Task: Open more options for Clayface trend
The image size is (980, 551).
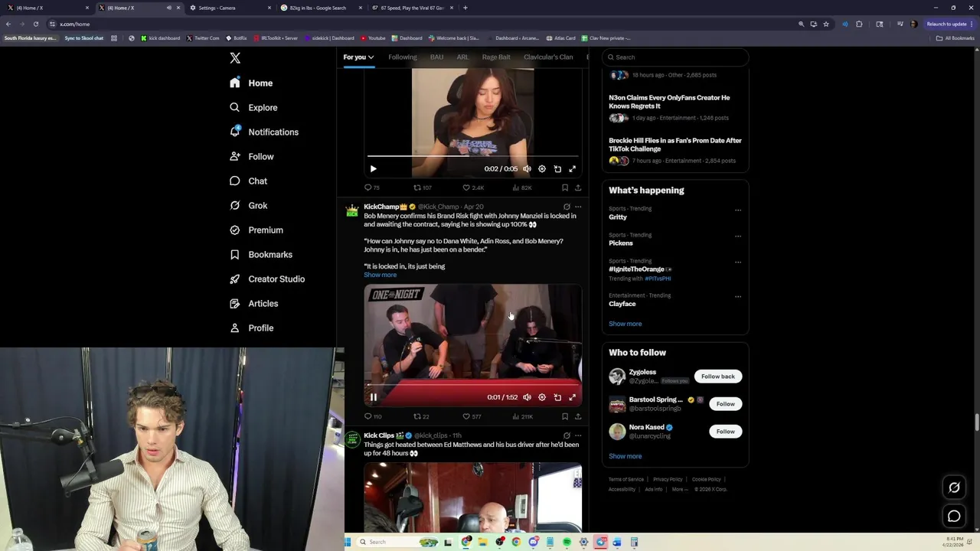Action: [738, 296]
